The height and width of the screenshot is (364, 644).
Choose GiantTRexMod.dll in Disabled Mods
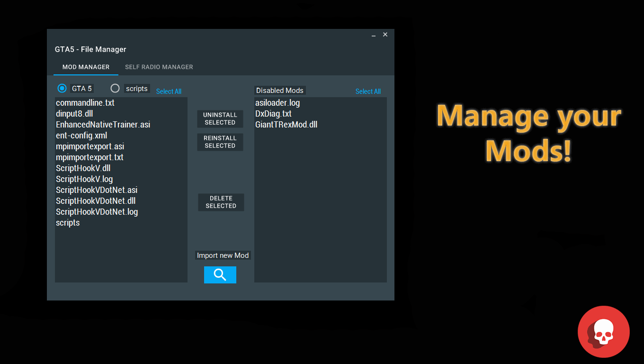tap(286, 125)
